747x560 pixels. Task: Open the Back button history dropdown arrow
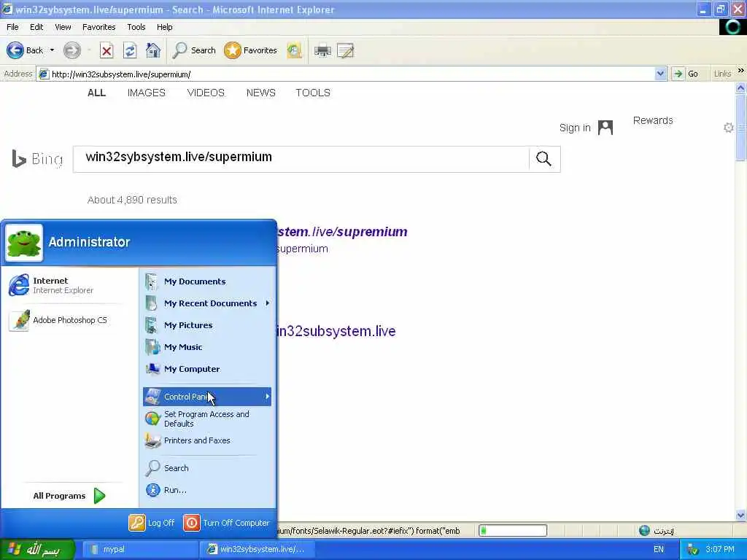coord(52,50)
